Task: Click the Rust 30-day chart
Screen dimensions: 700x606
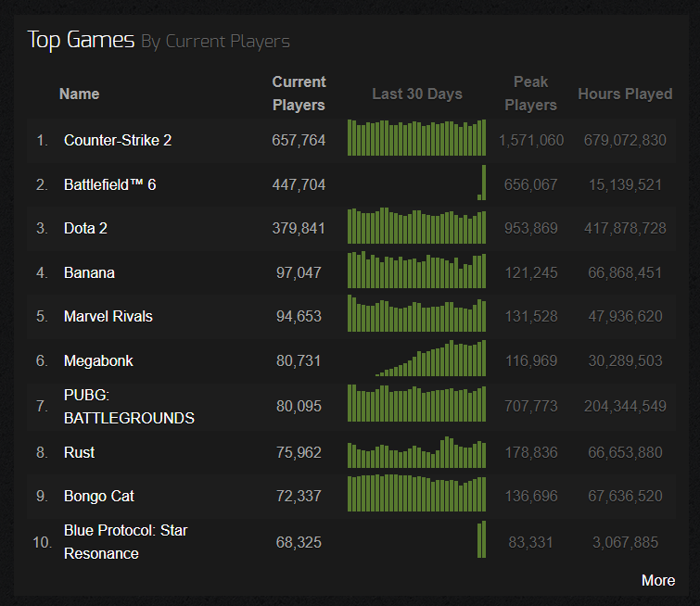Action: pyautogui.click(x=416, y=452)
